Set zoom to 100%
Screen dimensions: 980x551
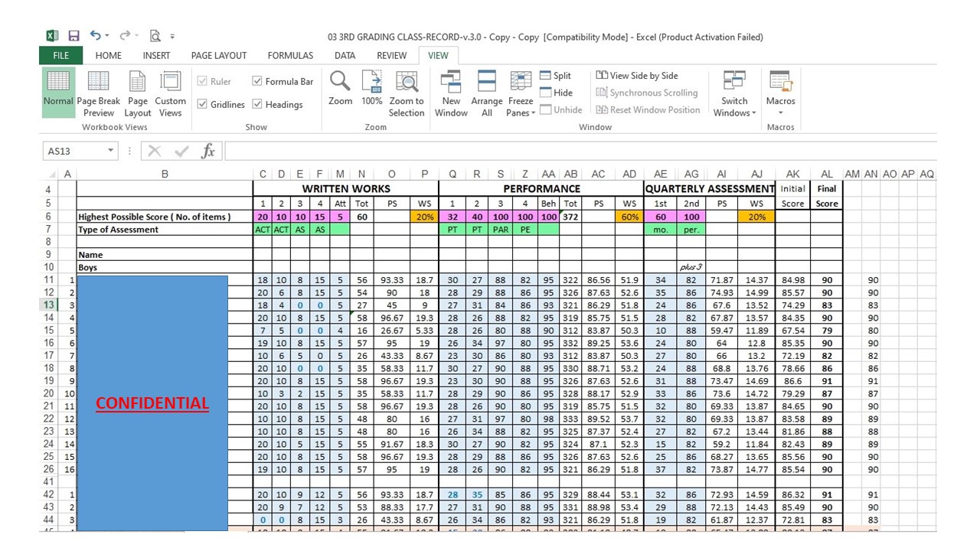(x=372, y=88)
